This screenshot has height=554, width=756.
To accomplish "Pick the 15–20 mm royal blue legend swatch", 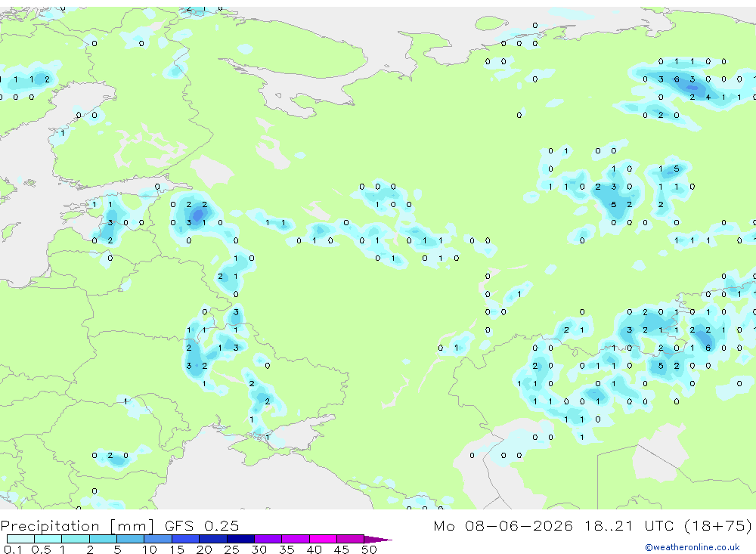I will [186, 539].
